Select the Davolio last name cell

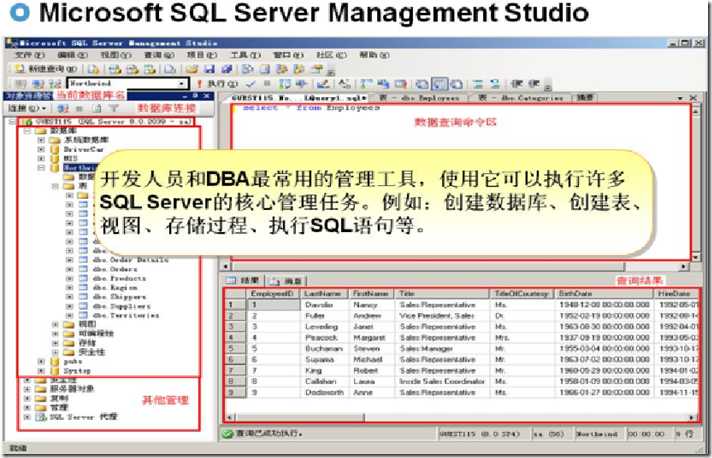(x=325, y=305)
